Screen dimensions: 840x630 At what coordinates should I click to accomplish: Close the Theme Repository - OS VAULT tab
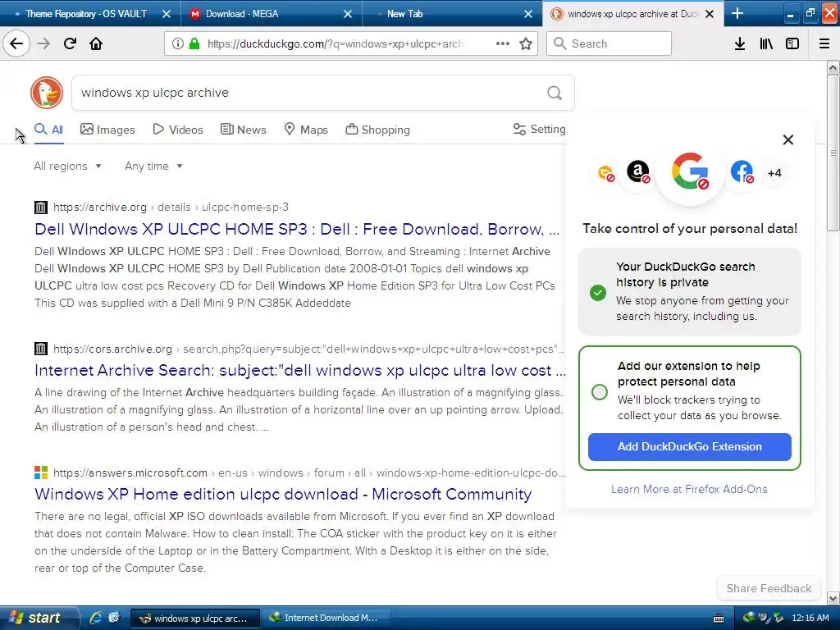167,14
